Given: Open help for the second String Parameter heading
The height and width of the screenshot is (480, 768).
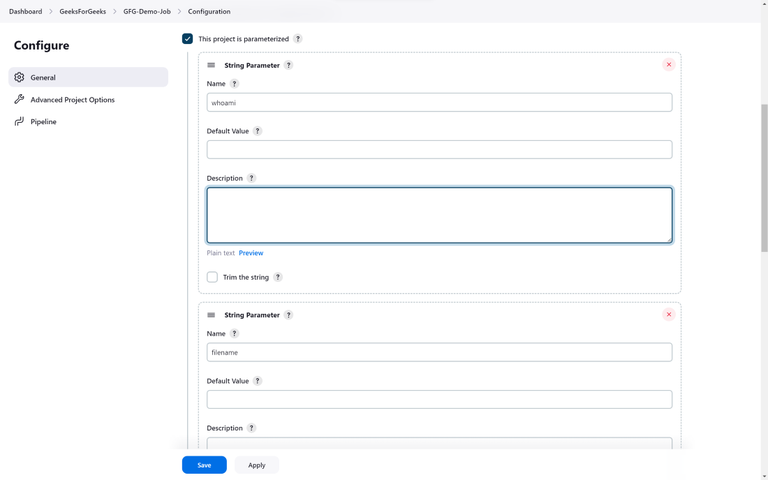Looking at the screenshot, I should coord(288,315).
